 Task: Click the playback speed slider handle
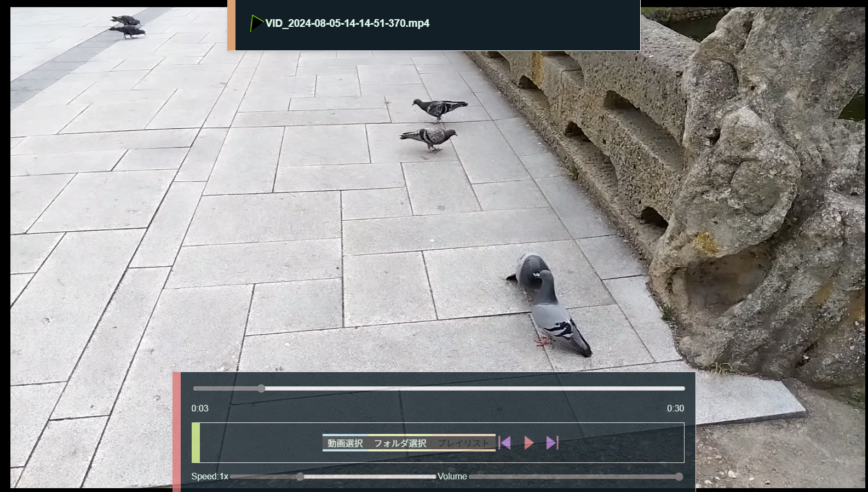(300, 477)
